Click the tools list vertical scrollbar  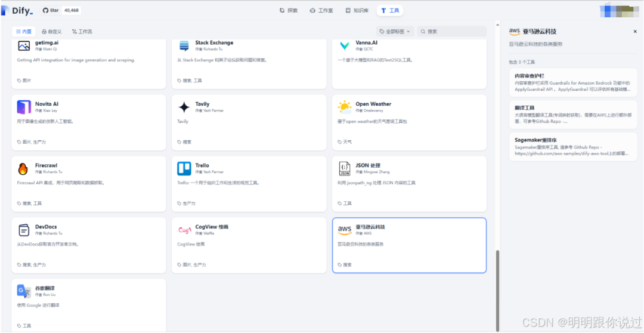497,290
